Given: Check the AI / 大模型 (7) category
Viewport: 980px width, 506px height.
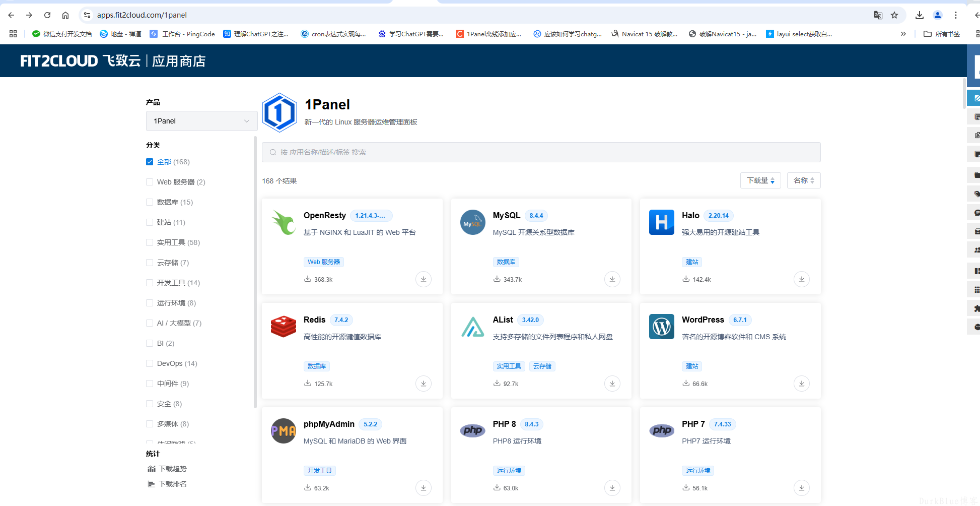Looking at the screenshot, I should pyautogui.click(x=150, y=323).
